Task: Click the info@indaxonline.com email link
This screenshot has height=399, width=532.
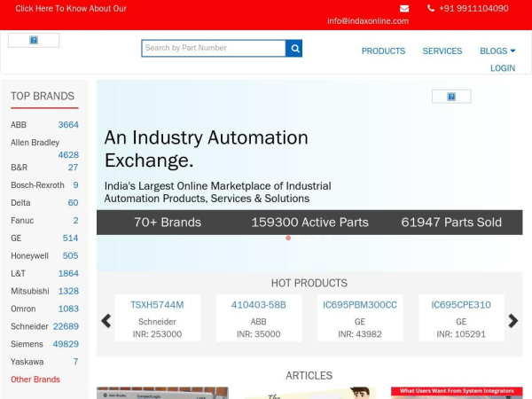Action: 368,21
